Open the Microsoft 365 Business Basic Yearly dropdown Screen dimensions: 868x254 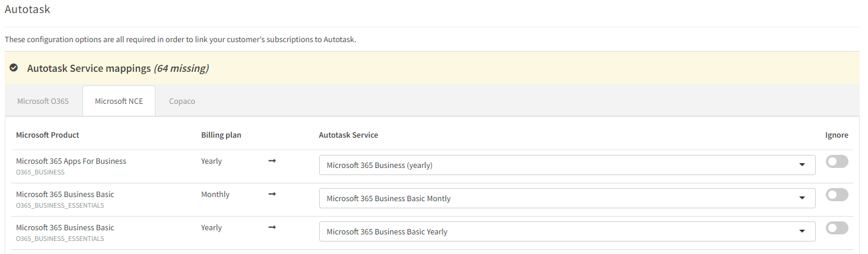coord(567,231)
